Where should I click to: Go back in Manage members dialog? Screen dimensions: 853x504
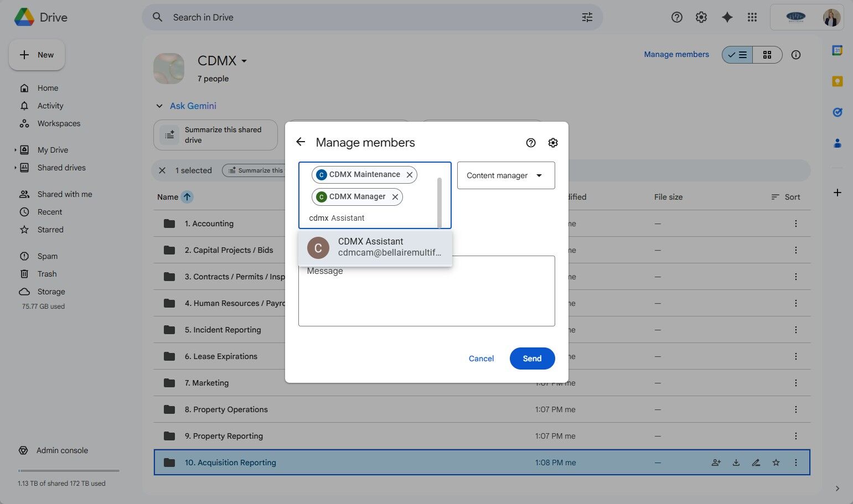pyautogui.click(x=301, y=142)
